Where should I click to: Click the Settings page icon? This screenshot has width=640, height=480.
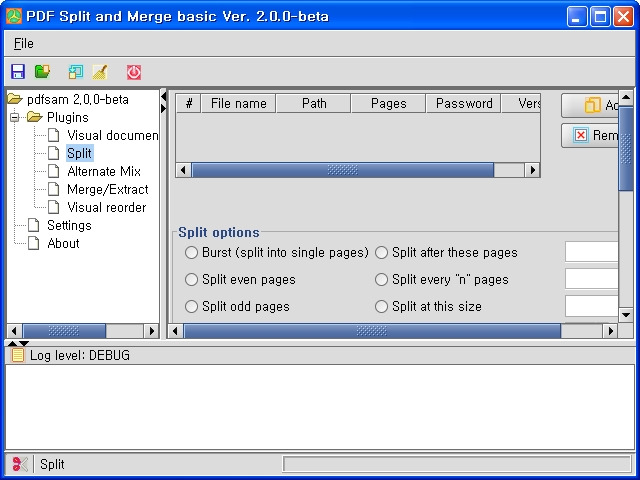tap(33, 225)
